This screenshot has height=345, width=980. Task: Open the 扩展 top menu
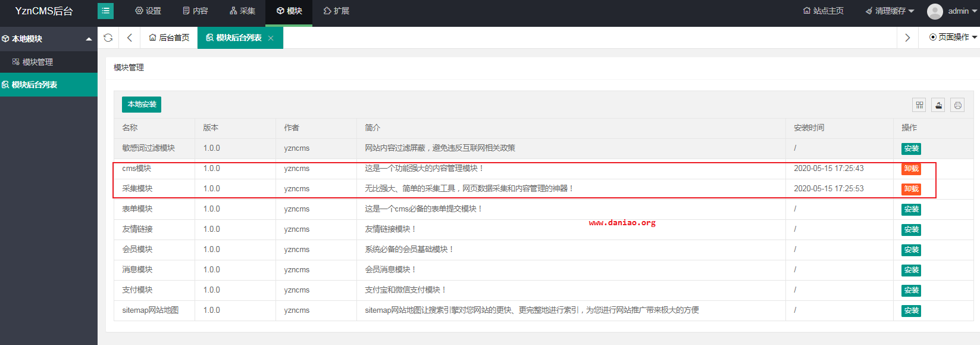pyautogui.click(x=336, y=11)
